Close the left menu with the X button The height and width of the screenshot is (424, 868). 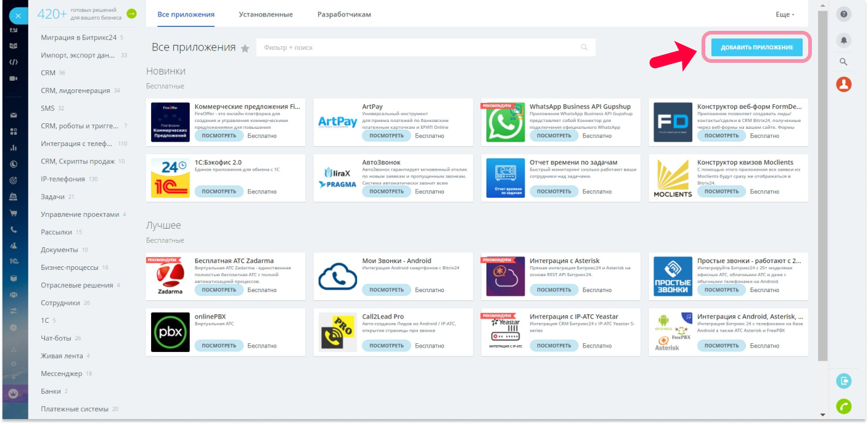pos(18,15)
